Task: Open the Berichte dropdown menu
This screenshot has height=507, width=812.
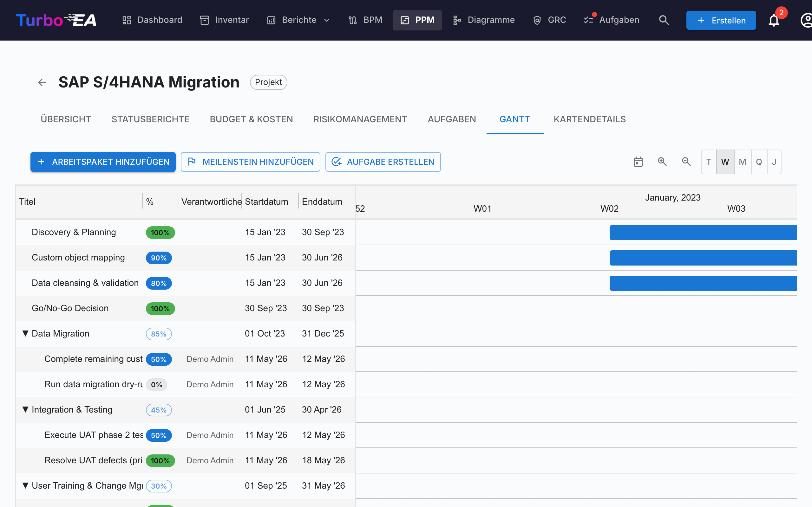Action: 298,20
